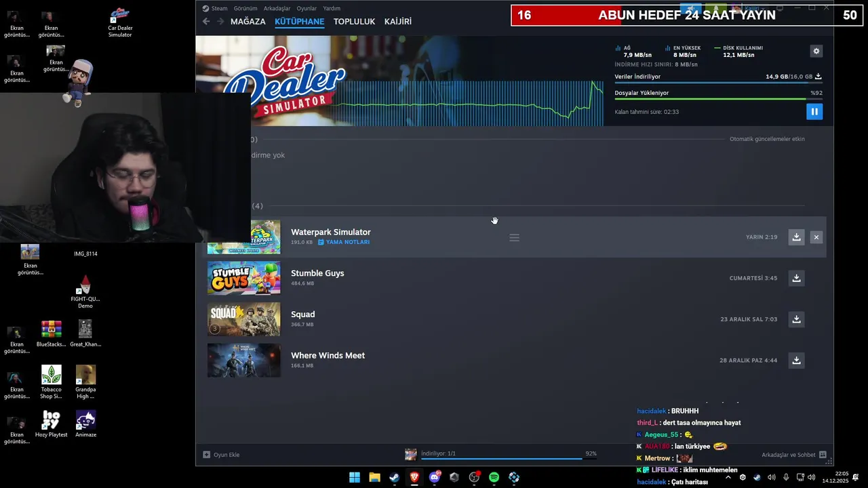Viewport: 868px width, 488px height.
Task: Click the '28 ARALIK PAZ 4:44' schedule text
Action: coord(749,361)
